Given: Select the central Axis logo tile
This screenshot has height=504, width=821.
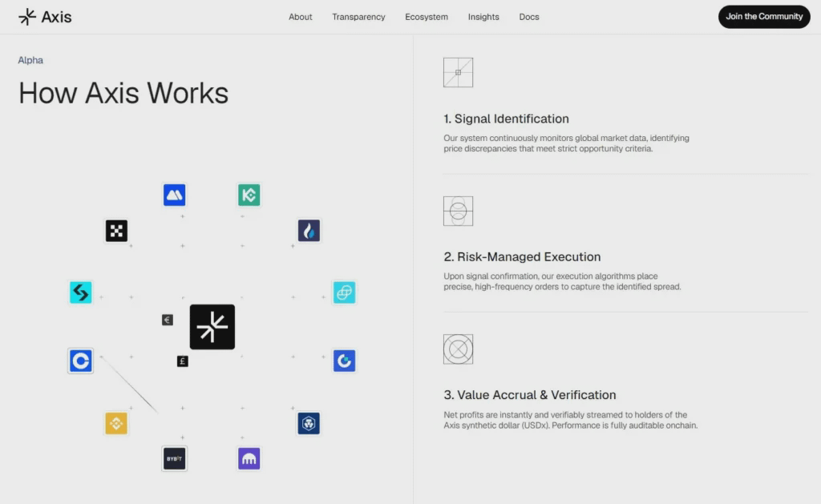Looking at the screenshot, I should (x=212, y=327).
